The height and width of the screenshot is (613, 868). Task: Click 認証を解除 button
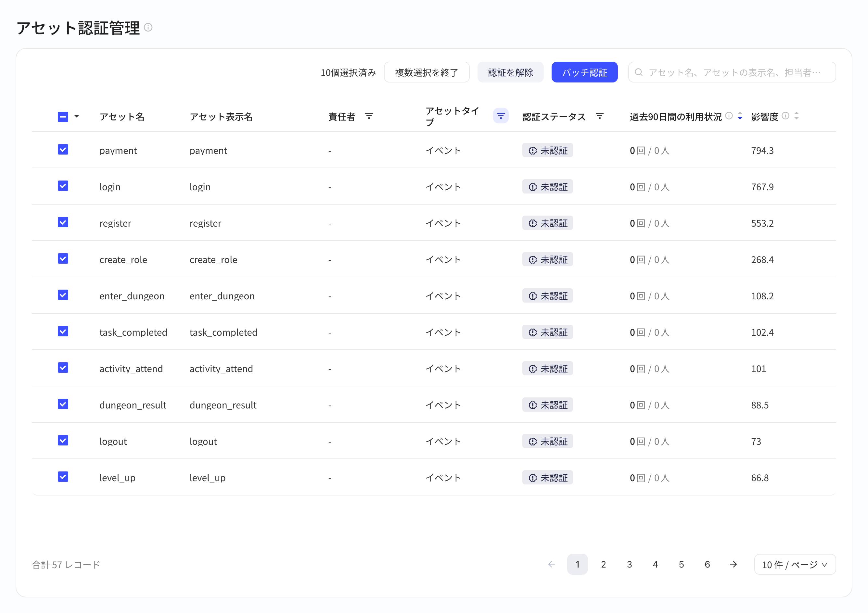(510, 72)
